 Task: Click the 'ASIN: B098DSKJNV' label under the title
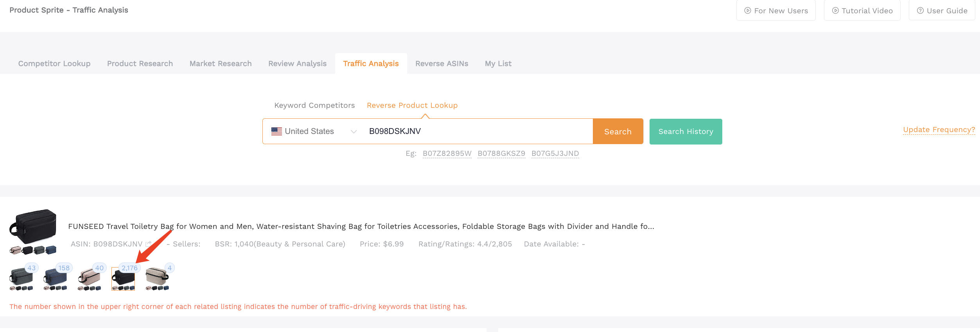click(106, 244)
